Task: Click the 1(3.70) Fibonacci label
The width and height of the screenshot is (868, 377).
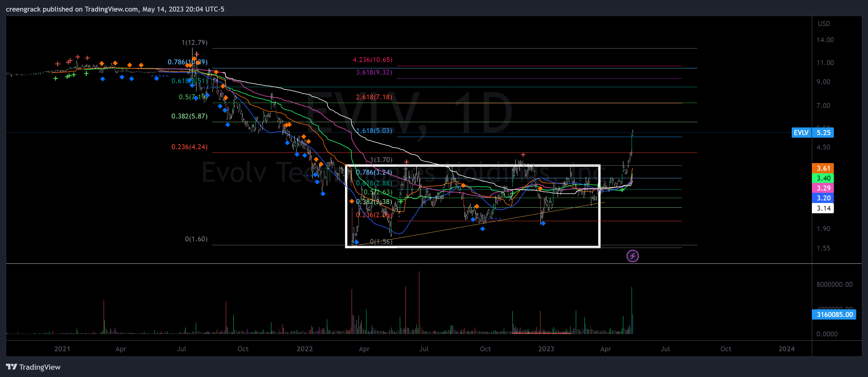Action: [x=381, y=160]
